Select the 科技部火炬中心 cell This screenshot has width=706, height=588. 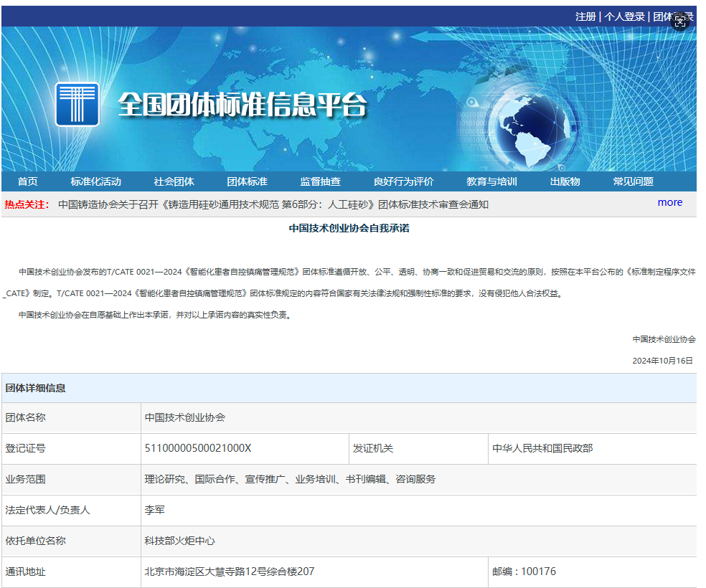419,541
